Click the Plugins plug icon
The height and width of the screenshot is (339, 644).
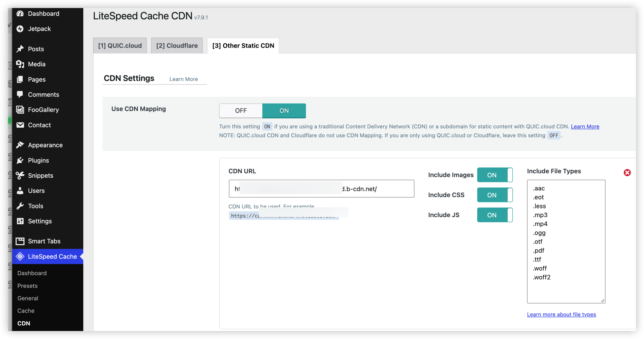tap(20, 160)
